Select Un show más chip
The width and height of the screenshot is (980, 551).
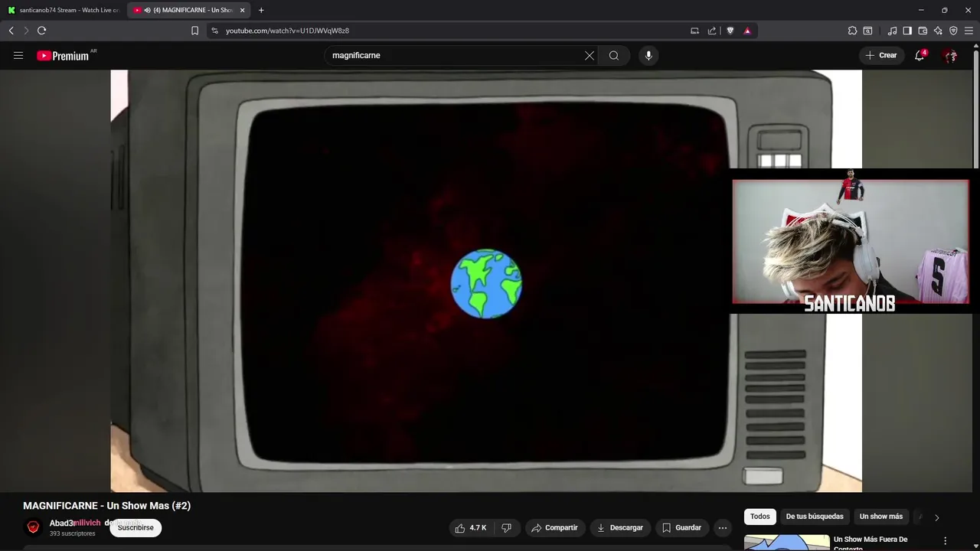[x=881, y=517]
